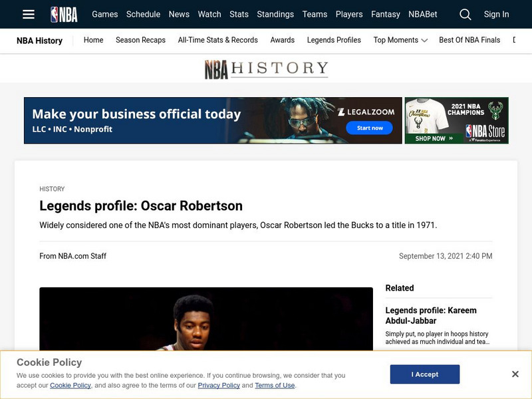Go to the Players page
Screen dimensions: 532x399
(x=349, y=14)
